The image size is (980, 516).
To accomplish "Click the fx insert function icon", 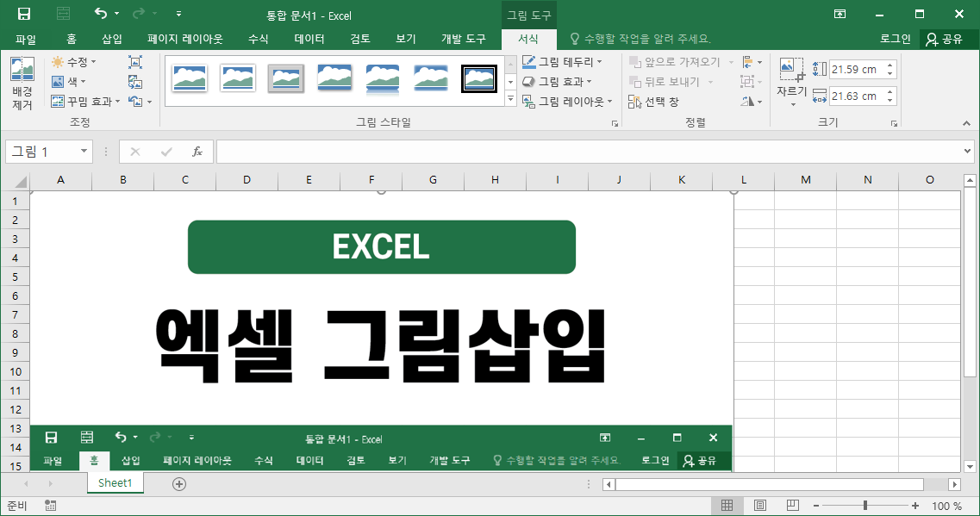I will coord(197,152).
